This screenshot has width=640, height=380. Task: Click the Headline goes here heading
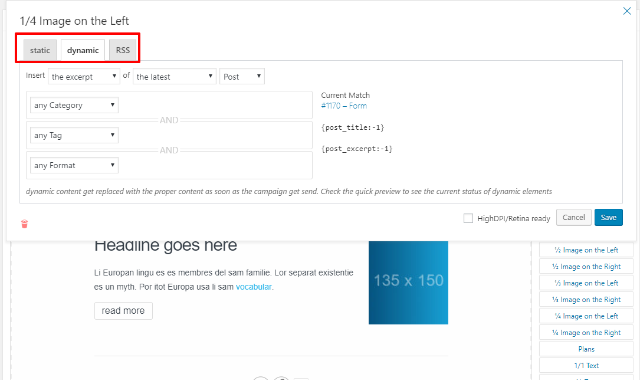[166, 246]
